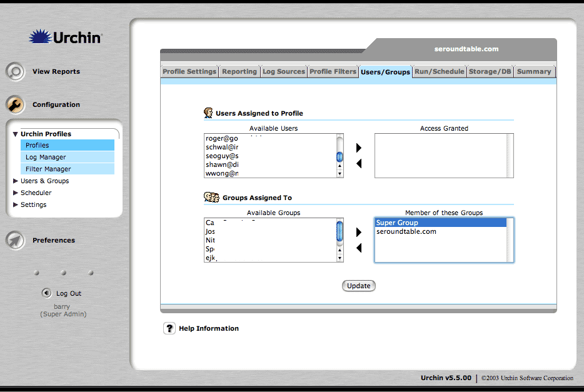The height and width of the screenshot is (392, 584).
Task: Click the Log Out link
Action: click(x=69, y=293)
